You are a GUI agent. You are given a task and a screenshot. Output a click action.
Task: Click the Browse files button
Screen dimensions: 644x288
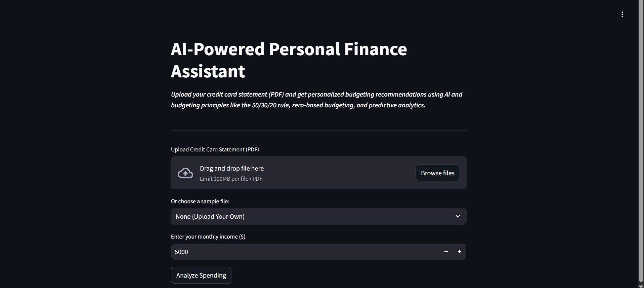click(437, 173)
